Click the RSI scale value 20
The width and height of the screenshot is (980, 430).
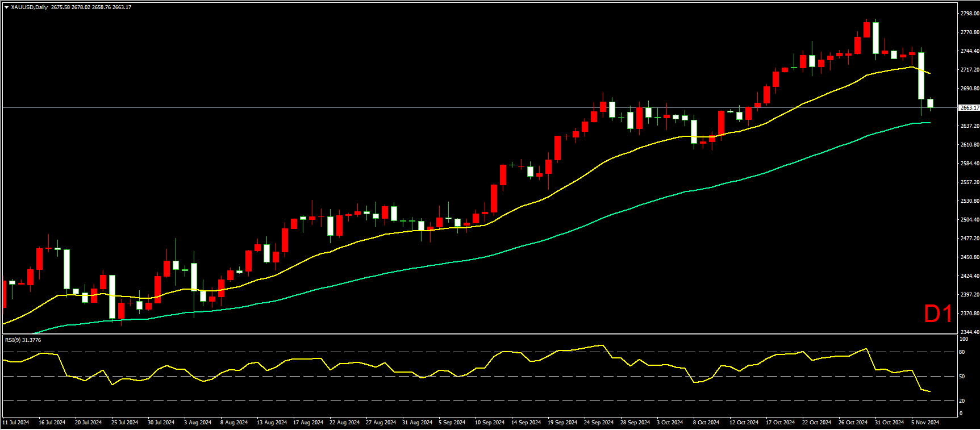[x=962, y=401]
